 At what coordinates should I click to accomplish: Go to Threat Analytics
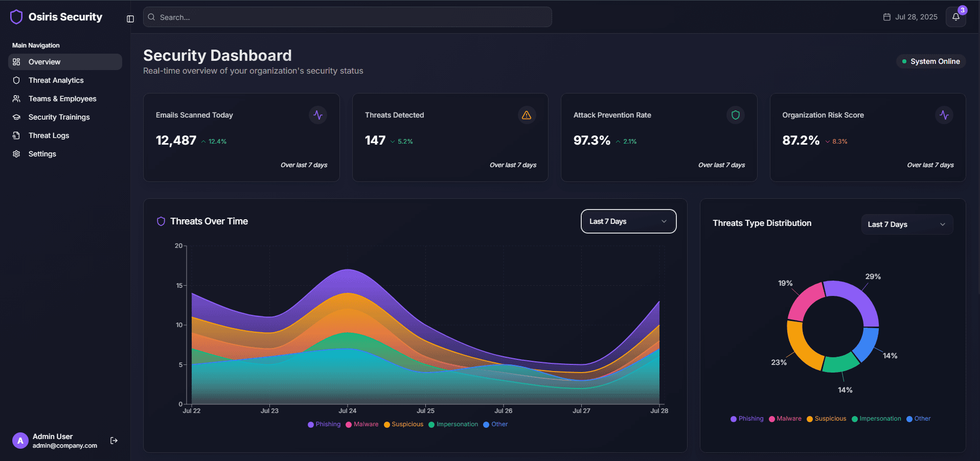click(x=65, y=80)
